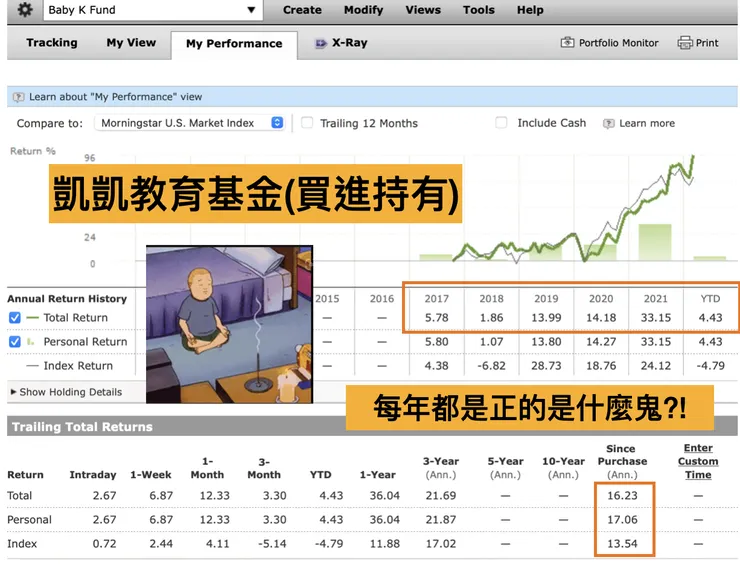Screen dimensions: 740x566
Task: Click Total Since Purchase value 16.23
Action: (622, 496)
